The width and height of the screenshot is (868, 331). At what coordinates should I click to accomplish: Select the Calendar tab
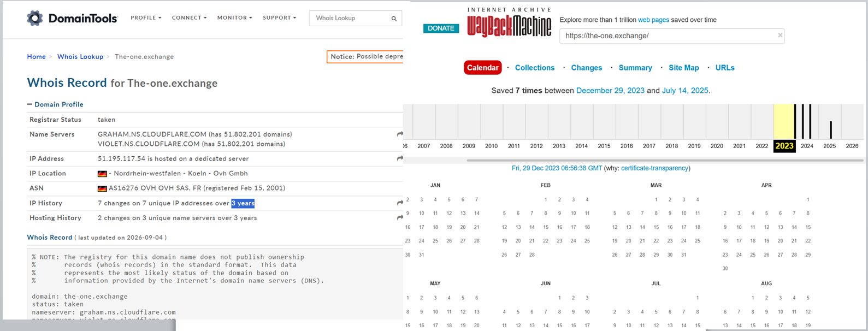pos(483,68)
